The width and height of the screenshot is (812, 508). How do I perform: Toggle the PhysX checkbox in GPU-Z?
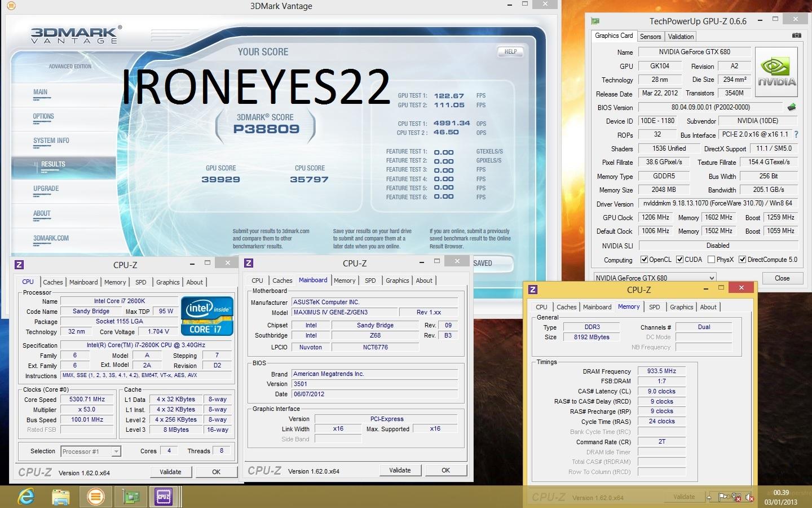coord(711,260)
